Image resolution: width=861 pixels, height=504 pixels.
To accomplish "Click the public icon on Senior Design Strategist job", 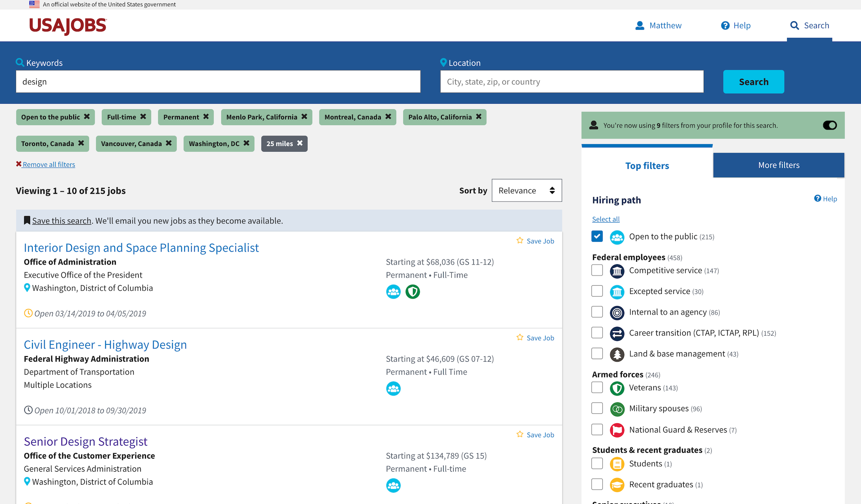I will click(394, 486).
